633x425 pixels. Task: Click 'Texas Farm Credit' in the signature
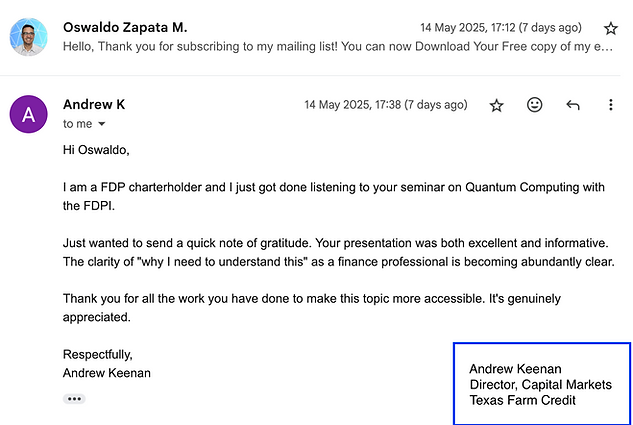click(x=522, y=400)
